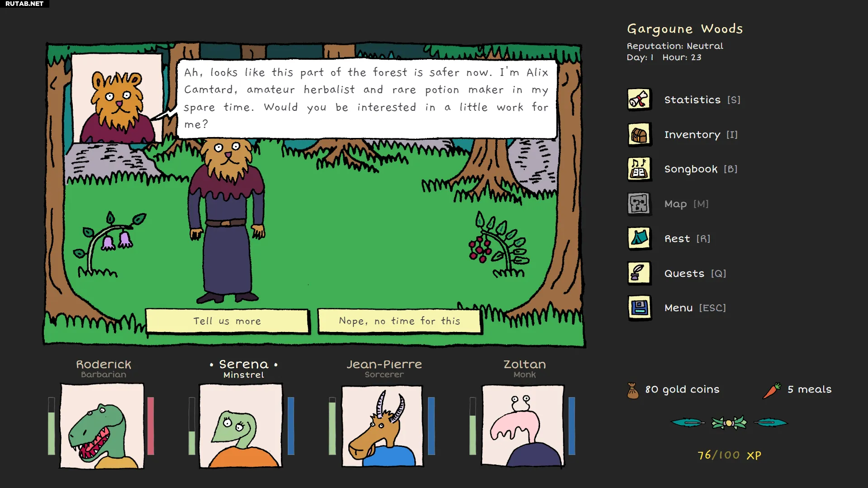Click Alix Camtard's speaker portrait

[x=117, y=99]
